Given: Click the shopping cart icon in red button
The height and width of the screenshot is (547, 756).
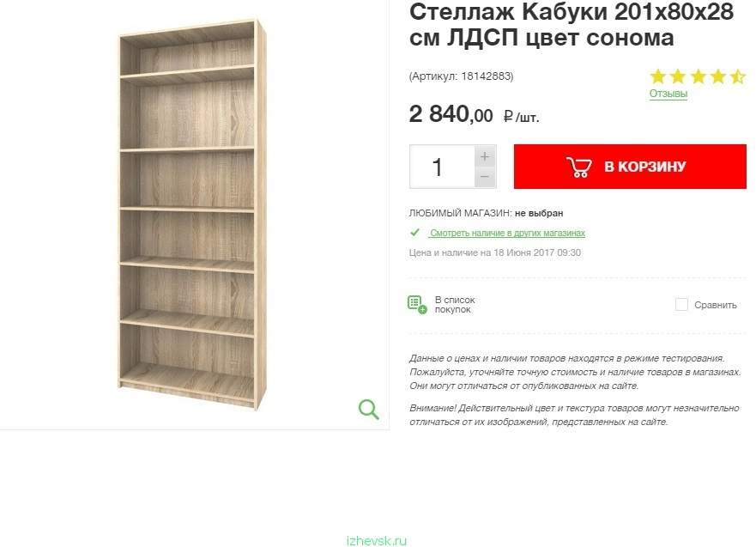Looking at the screenshot, I should click(579, 167).
